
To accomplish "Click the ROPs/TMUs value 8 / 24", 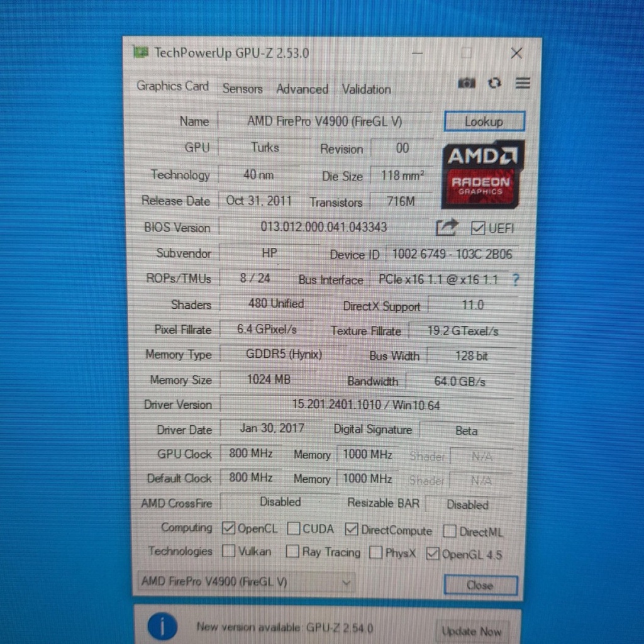I will click(255, 279).
